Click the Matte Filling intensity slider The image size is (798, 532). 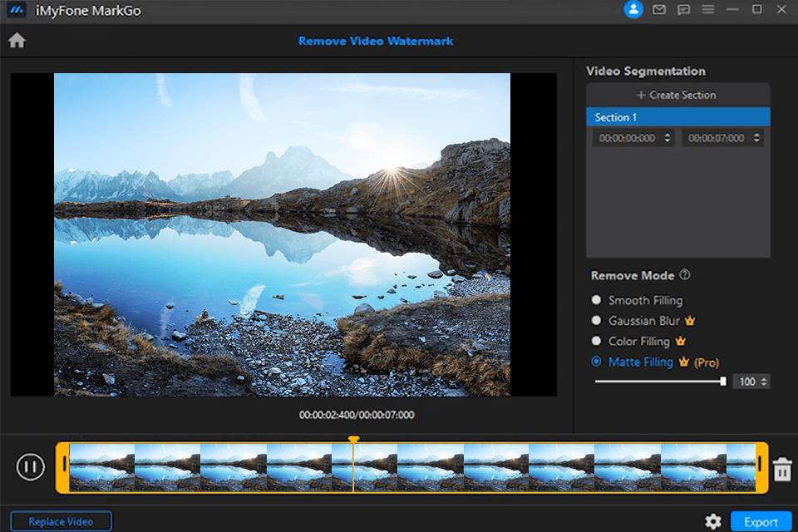tap(658, 382)
